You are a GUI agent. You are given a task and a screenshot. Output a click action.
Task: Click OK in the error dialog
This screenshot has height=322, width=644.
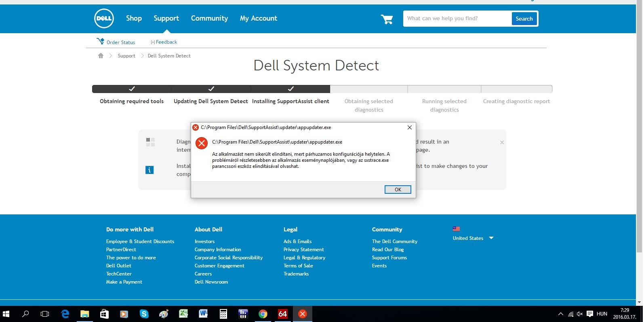coord(398,189)
